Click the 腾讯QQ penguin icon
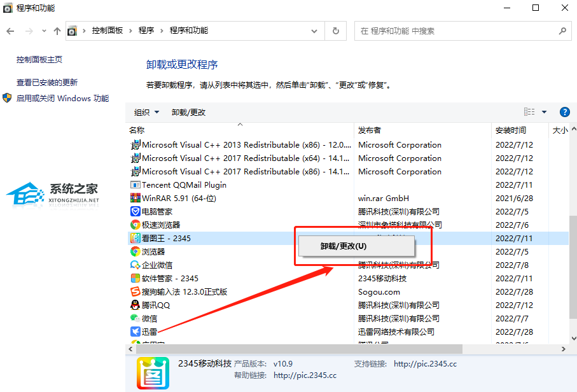The width and height of the screenshot is (577, 392). coord(136,305)
